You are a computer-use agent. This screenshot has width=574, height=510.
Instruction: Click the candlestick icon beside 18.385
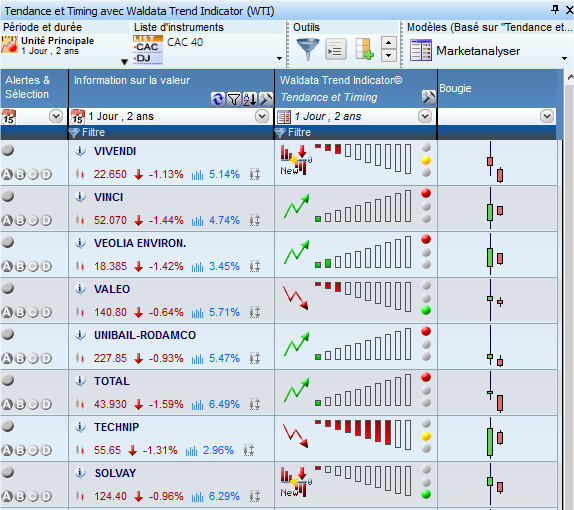click(80, 266)
